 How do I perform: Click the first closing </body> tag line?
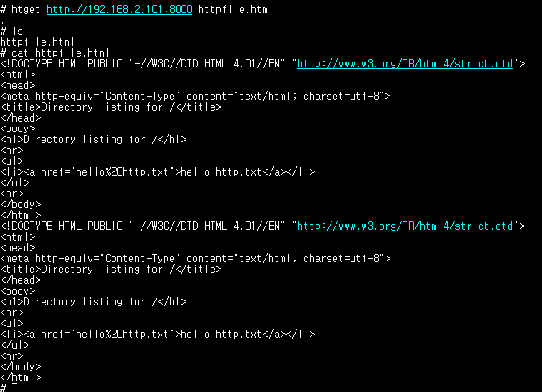(x=20, y=204)
